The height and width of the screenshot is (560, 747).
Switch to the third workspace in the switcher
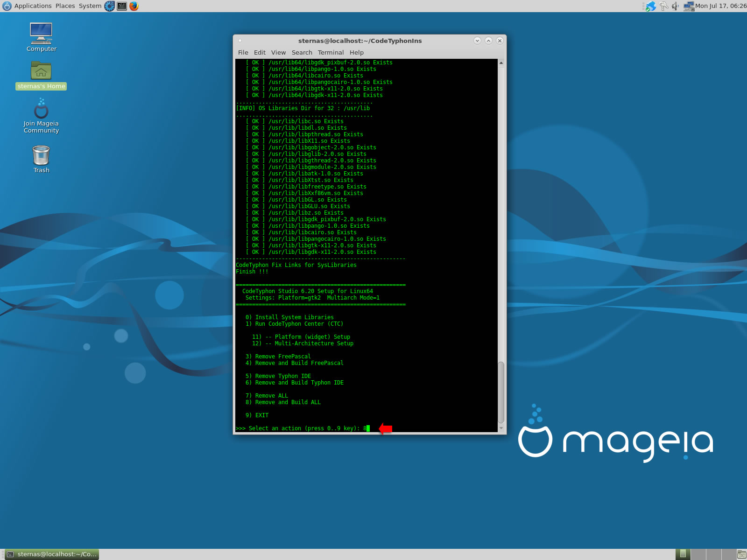[714, 554]
